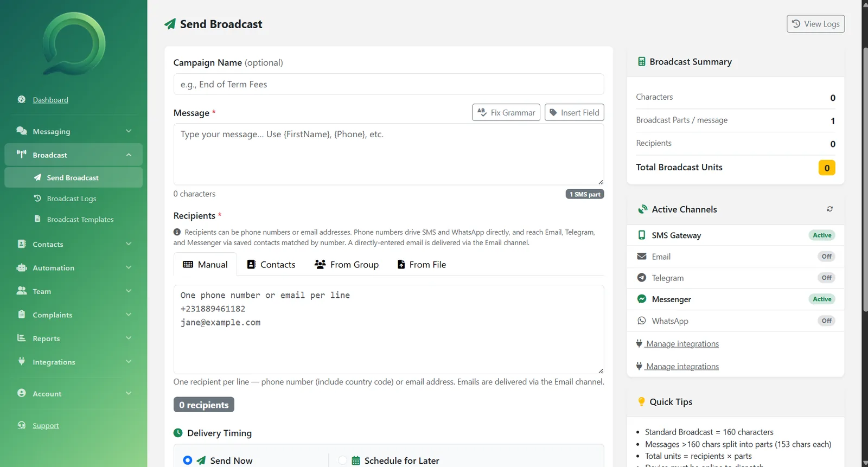
Task: Expand the Reports menu chevron
Action: point(129,338)
